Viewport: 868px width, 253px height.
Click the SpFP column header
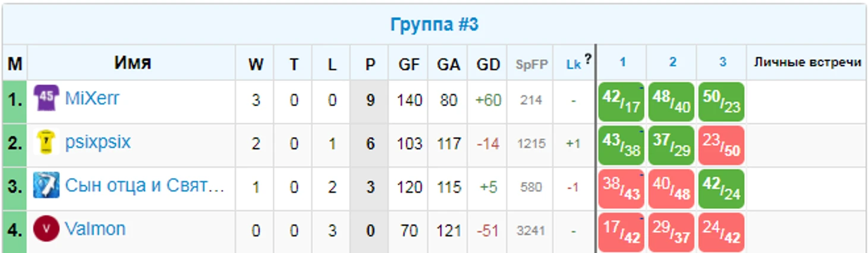click(532, 65)
